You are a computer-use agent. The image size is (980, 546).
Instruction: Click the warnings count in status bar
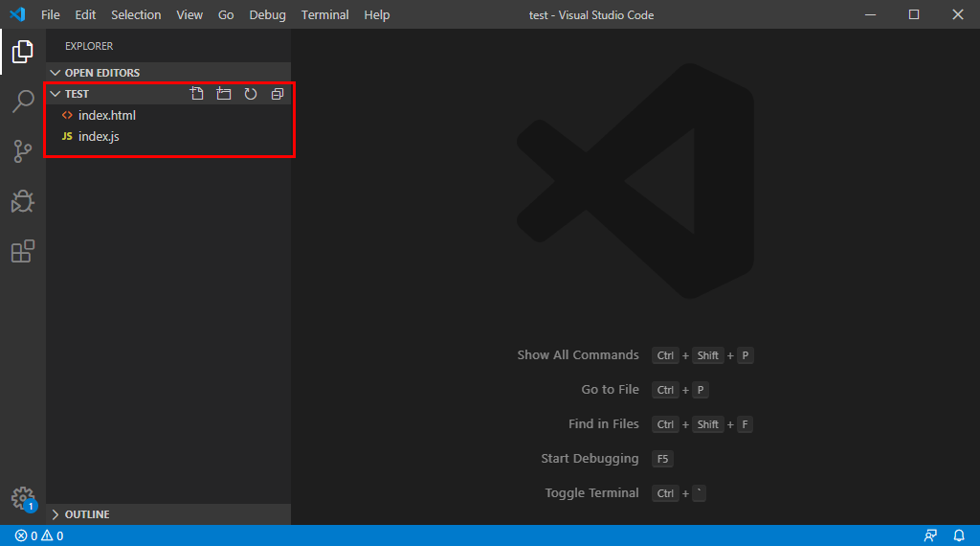click(53, 536)
